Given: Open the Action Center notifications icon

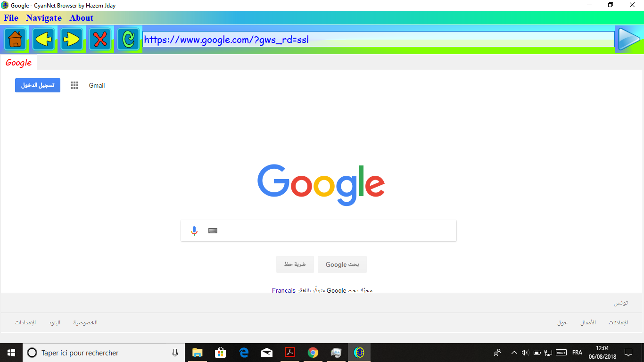Looking at the screenshot, I should click(628, 353).
